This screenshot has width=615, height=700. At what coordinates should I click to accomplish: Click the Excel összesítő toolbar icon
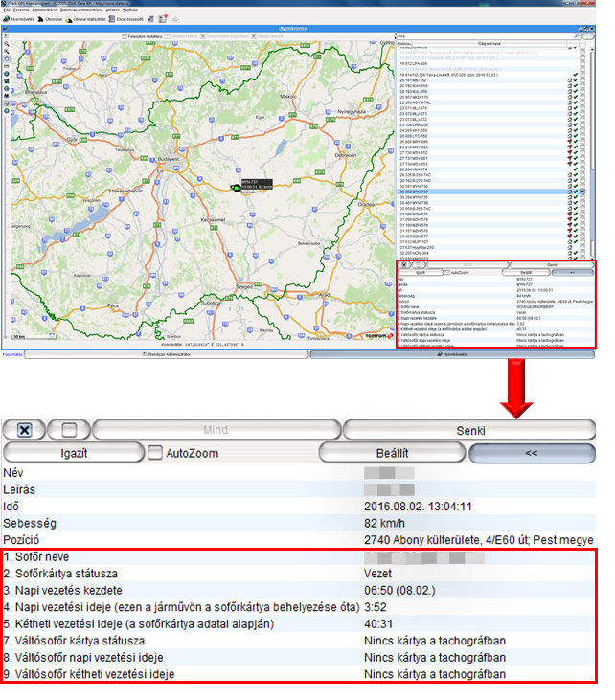click(x=134, y=19)
